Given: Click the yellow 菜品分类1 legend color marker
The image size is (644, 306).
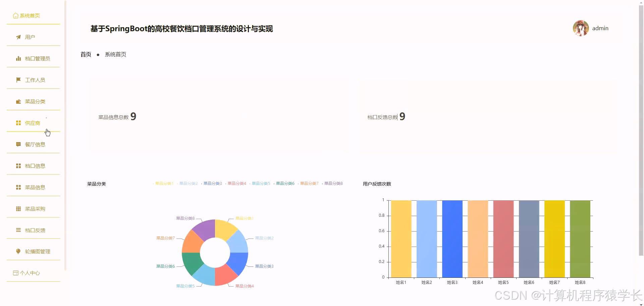Looking at the screenshot, I should pyautogui.click(x=154, y=184).
